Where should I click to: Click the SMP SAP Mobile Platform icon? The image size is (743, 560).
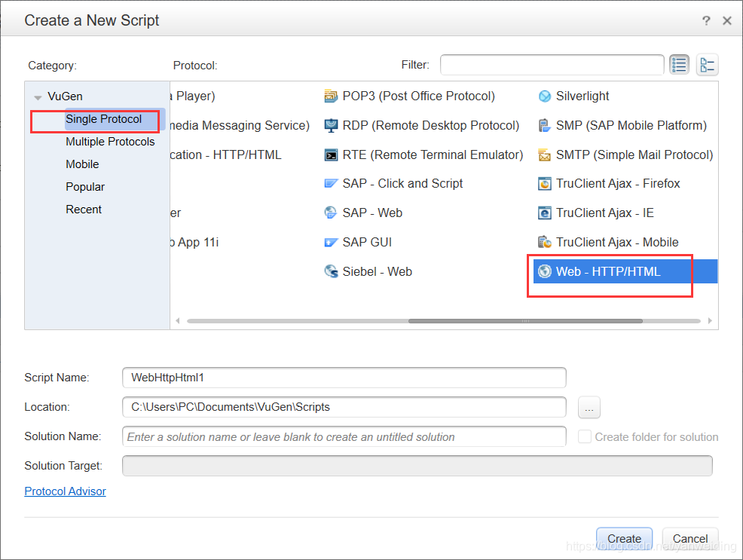(545, 126)
